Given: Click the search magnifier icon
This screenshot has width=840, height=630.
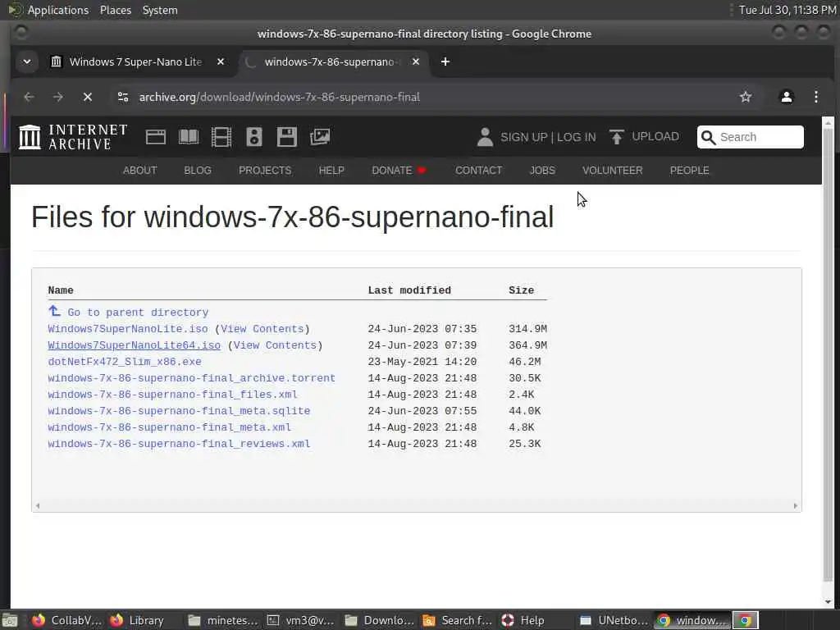Looking at the screenshot, I should [708, 137].
